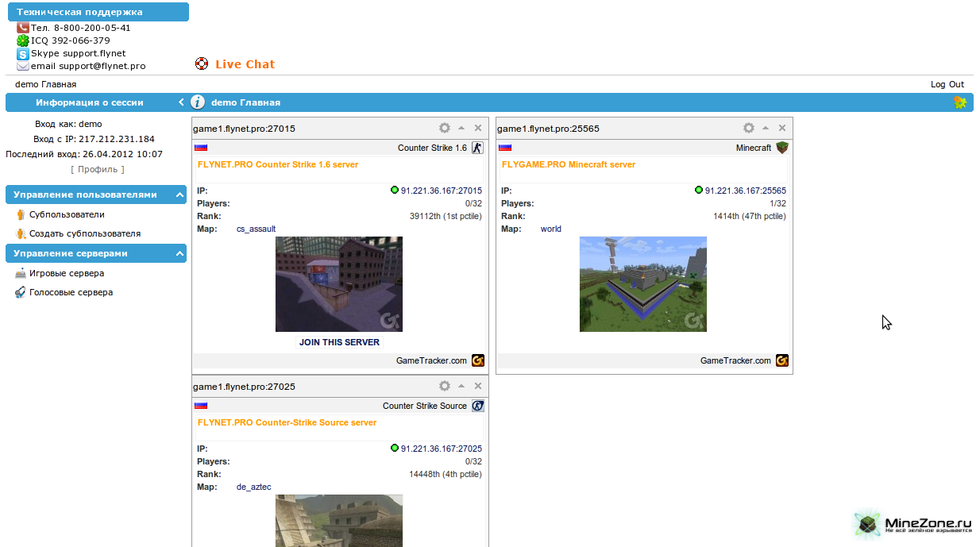Click the puzzle piece icon in header bar
The width and height of the screenshot is (980, 547).
tap(960, 102)
